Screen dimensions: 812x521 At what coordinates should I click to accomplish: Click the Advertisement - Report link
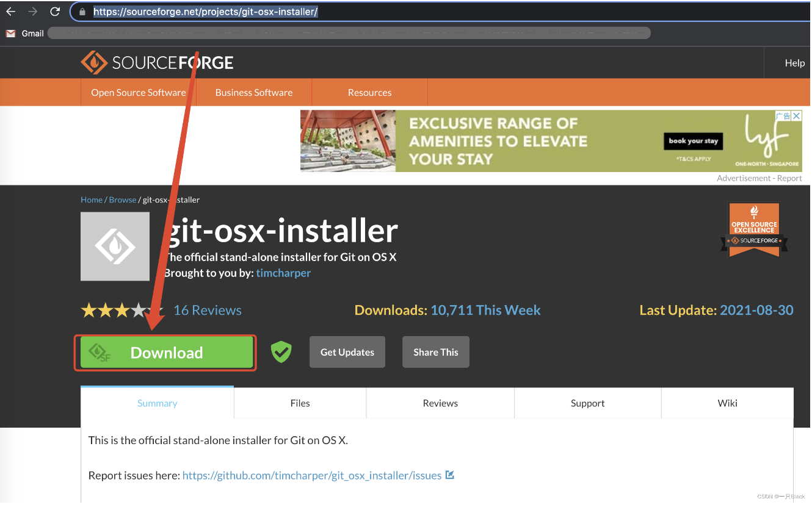pos(759,178)
